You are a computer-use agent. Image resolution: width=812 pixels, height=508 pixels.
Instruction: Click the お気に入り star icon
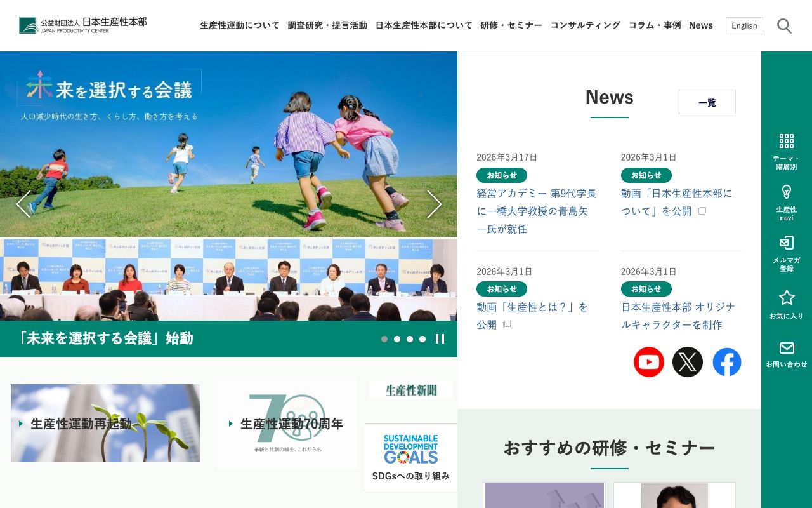[787, 298]
